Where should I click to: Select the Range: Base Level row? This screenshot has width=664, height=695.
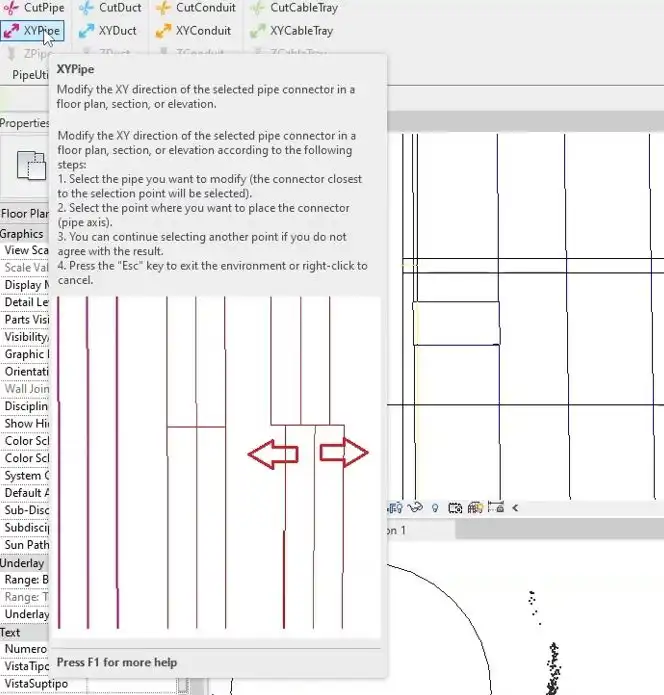(x=24, y=579)
